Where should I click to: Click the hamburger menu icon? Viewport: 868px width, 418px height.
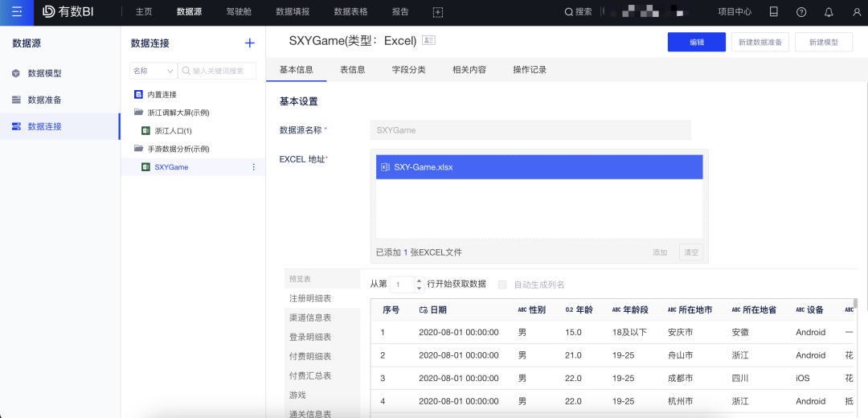[16, 12]
